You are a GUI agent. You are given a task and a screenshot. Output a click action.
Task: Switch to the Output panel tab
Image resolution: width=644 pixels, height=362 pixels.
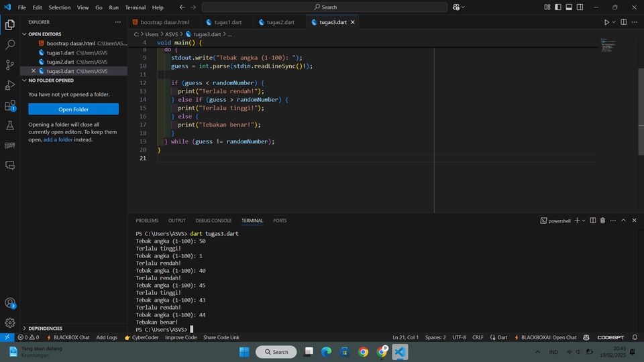click(177, 221)
